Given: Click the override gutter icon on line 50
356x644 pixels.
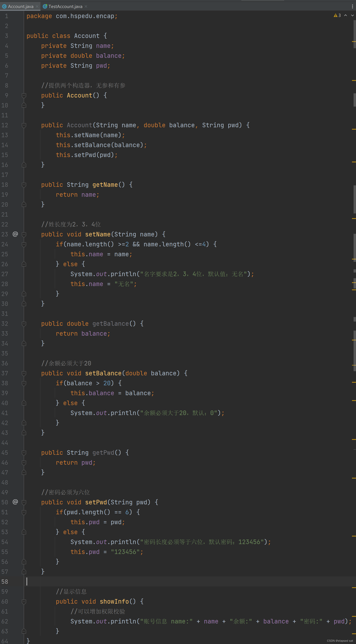Looking at the screenshot, I should pyautogui.click(x=15, y=502).
